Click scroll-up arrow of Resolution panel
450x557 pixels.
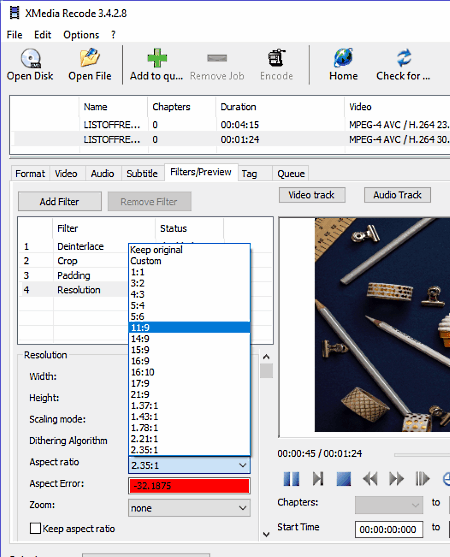266,357
